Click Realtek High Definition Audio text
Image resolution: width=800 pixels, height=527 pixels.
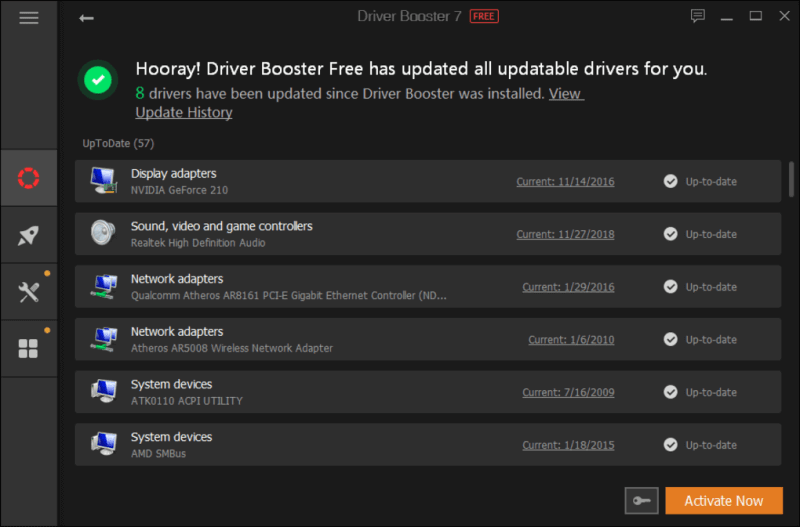pos(198,243)
